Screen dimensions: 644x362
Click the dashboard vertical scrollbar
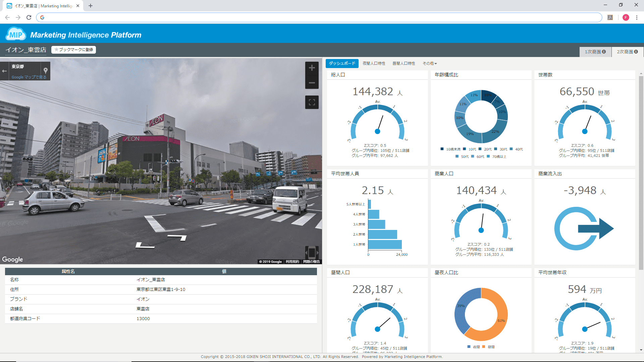(641, 173)
